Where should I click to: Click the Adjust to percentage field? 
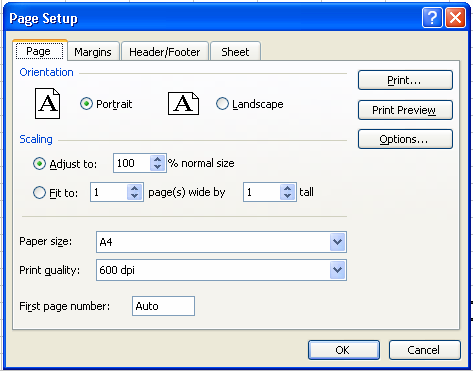click(x=132, y=163)
